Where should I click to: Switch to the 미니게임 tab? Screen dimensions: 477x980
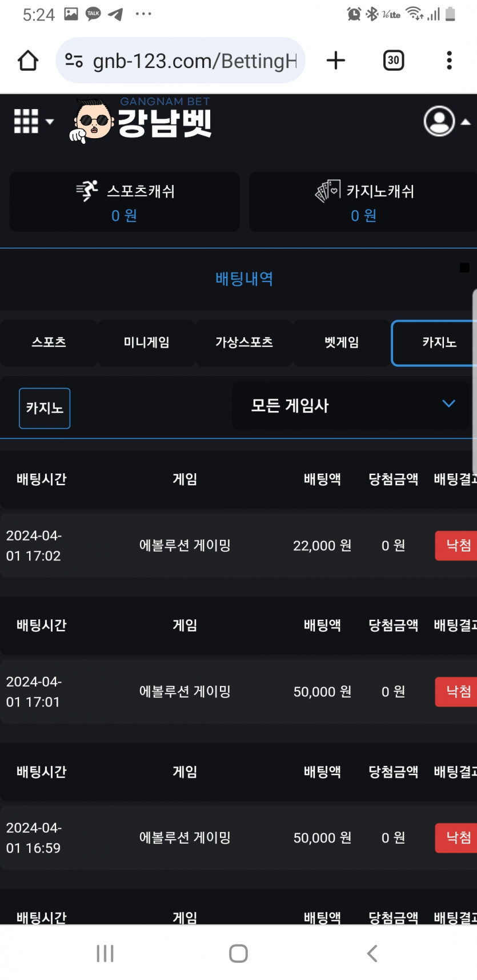146,342
